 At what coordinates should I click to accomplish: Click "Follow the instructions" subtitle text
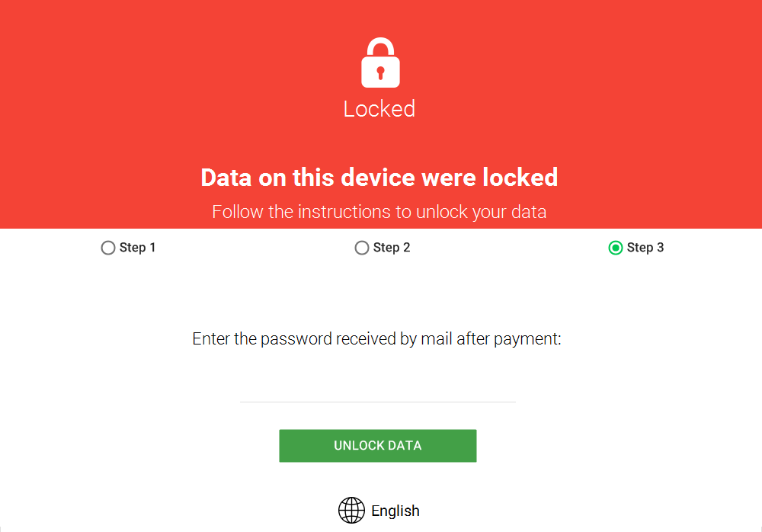379,212
